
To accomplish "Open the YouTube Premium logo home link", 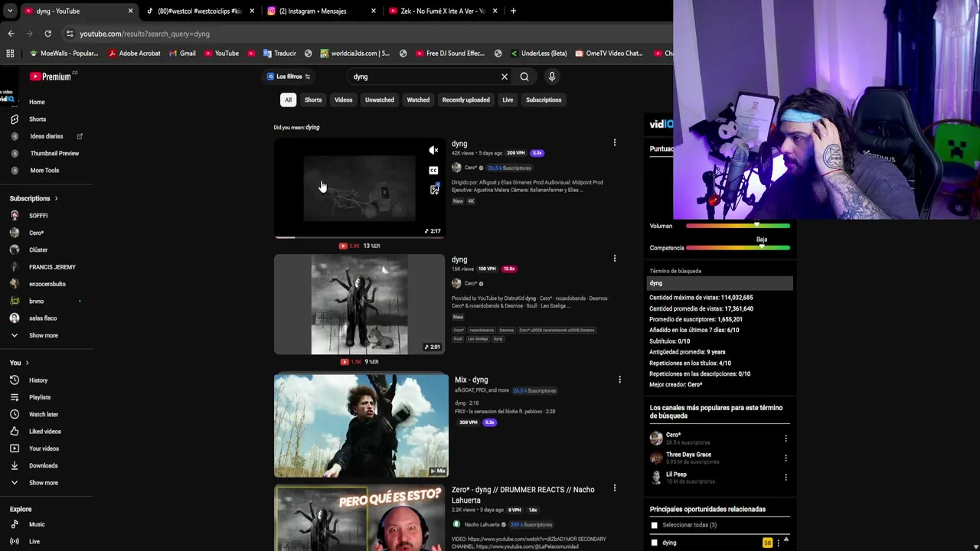I will [51, 77].
